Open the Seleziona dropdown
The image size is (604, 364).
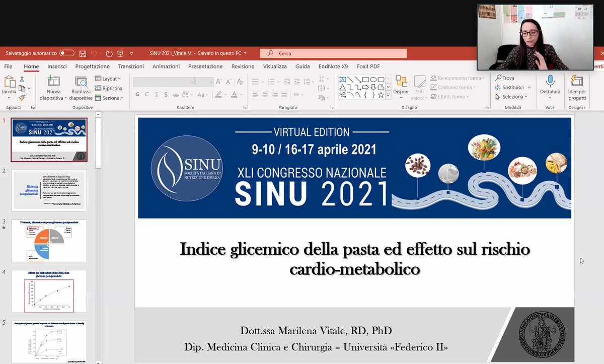[511, 97]
